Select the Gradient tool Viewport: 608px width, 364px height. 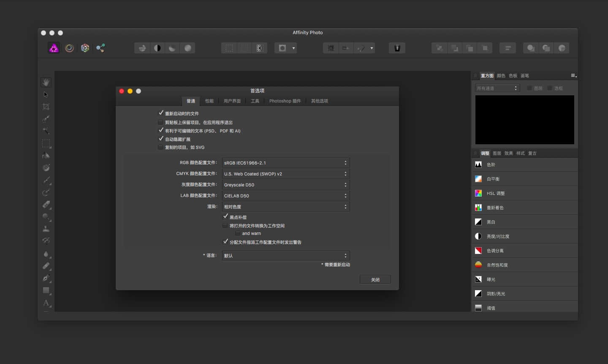click(x=46, y=168)
